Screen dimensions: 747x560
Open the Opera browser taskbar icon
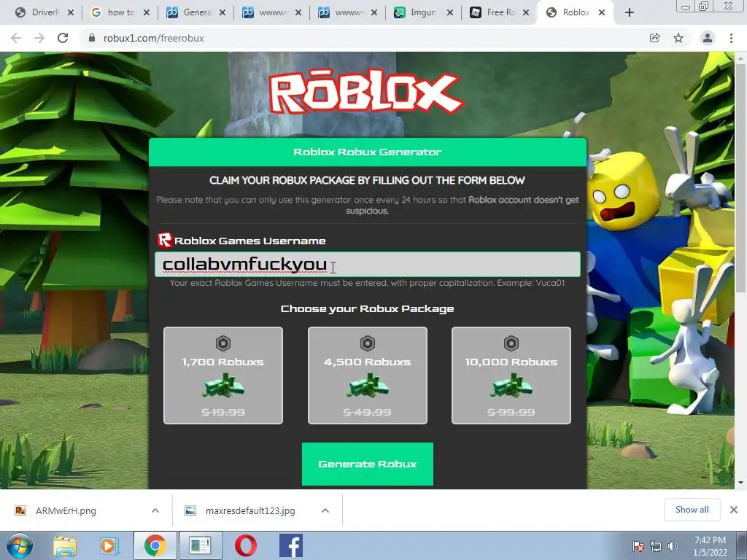[x=245, y=545]
